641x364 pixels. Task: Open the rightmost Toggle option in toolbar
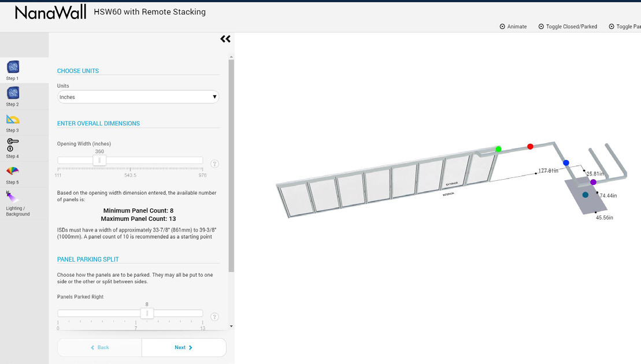627,26
